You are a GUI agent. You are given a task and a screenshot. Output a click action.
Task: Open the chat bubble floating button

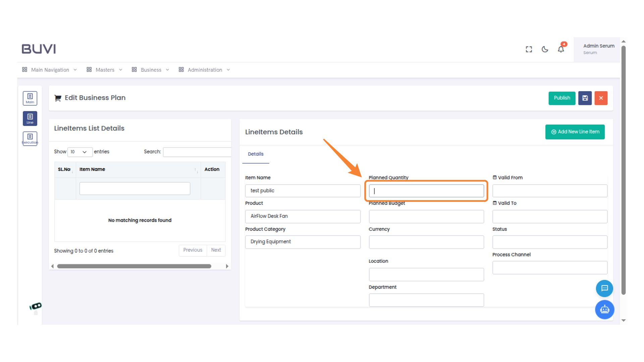tap(604, 288)
